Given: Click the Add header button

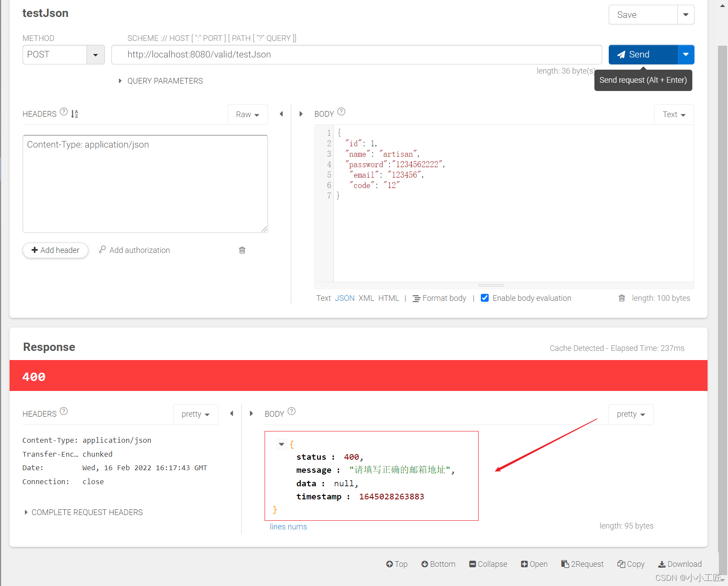Looking at the screenshot, I should 55,250.
